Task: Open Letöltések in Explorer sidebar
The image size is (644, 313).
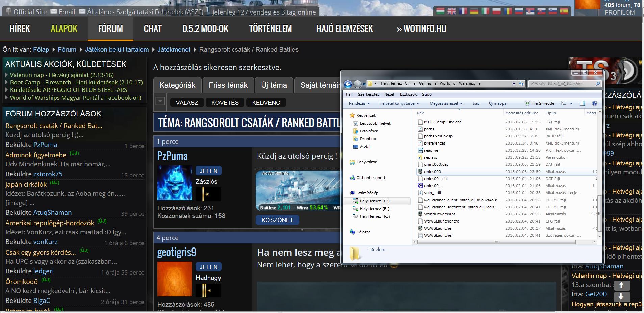Action: pos(368,131)
